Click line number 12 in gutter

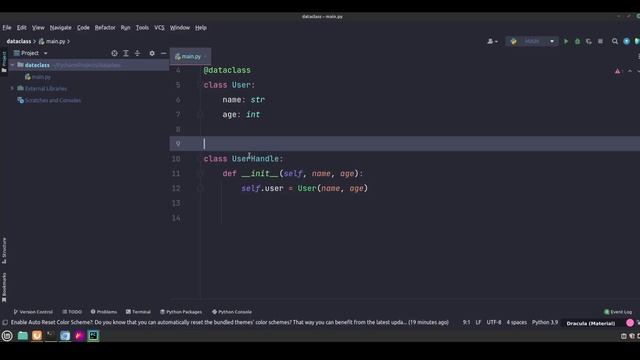(x=176, y=188)
